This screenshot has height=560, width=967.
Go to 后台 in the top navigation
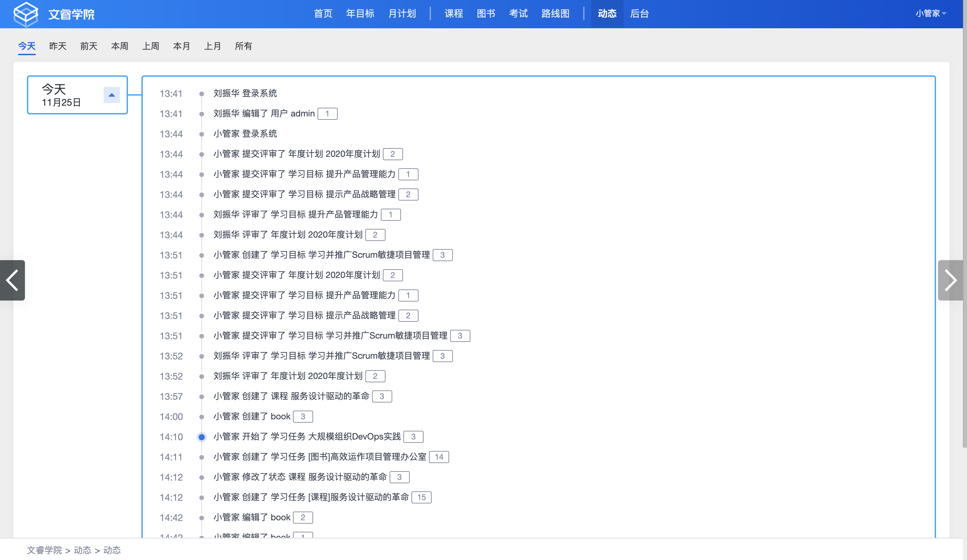tap(639, 13)
